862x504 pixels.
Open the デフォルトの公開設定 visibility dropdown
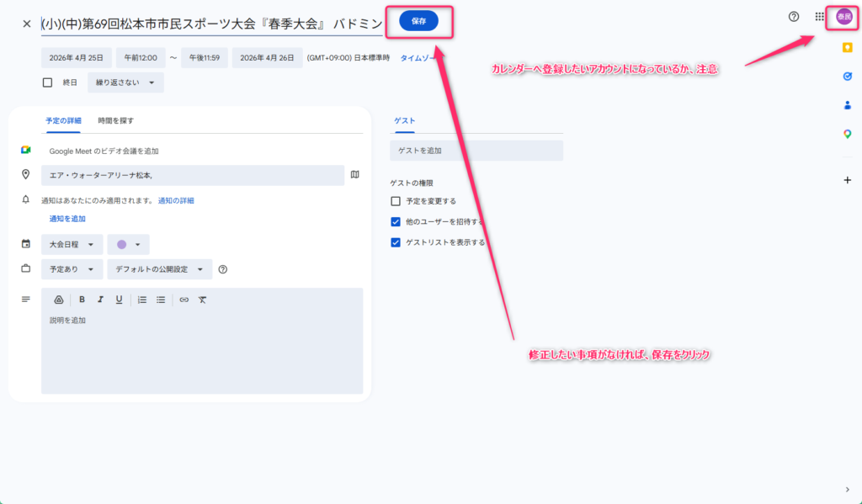click(x=159, y=269)
